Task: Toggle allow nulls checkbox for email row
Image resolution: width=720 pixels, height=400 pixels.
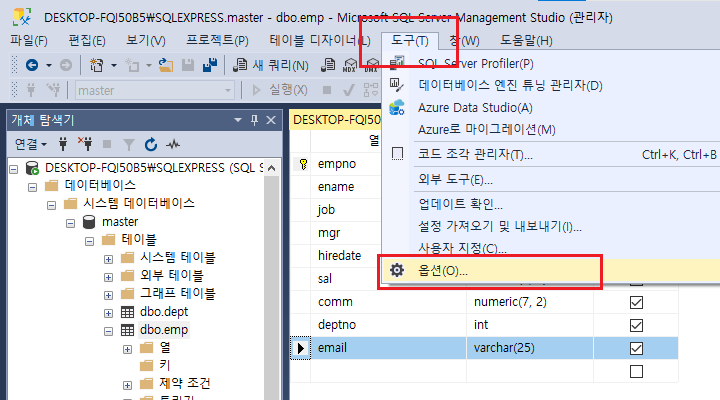Action: [636, 349]
